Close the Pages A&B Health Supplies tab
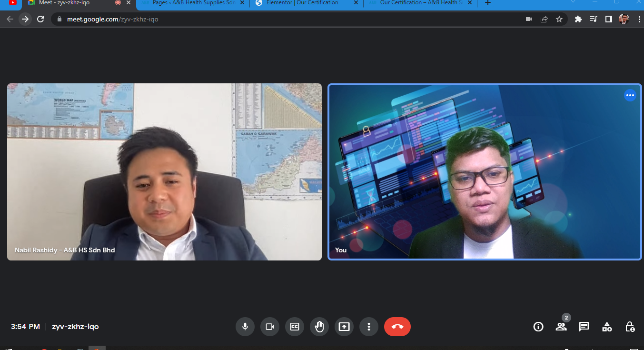This screenshot has height=350, width=644. pyautogui.click(x=242, y=3)
